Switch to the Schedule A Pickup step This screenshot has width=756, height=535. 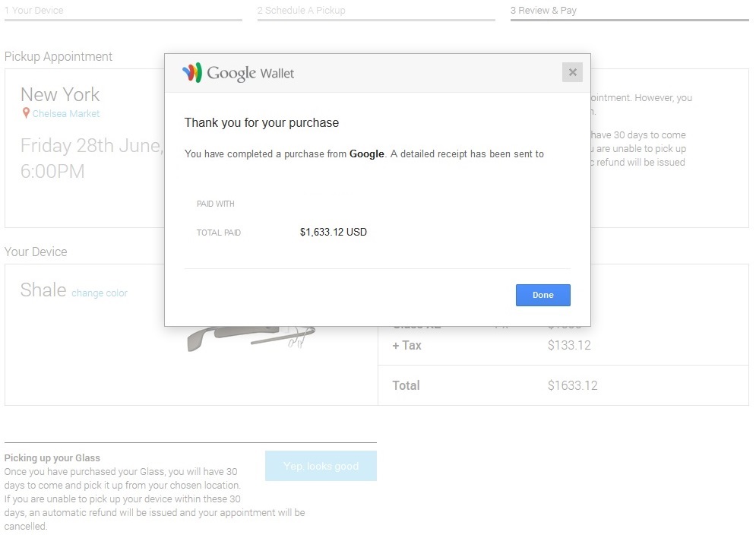coord(301,11)
